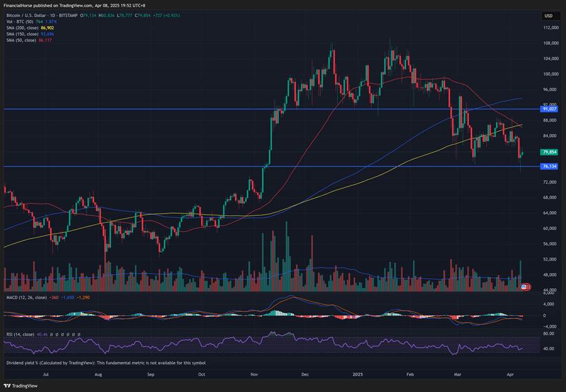The image size is (566, 392).
Task: Click the +727 (+0.92%) change value
Action: (x=167, y=16)
